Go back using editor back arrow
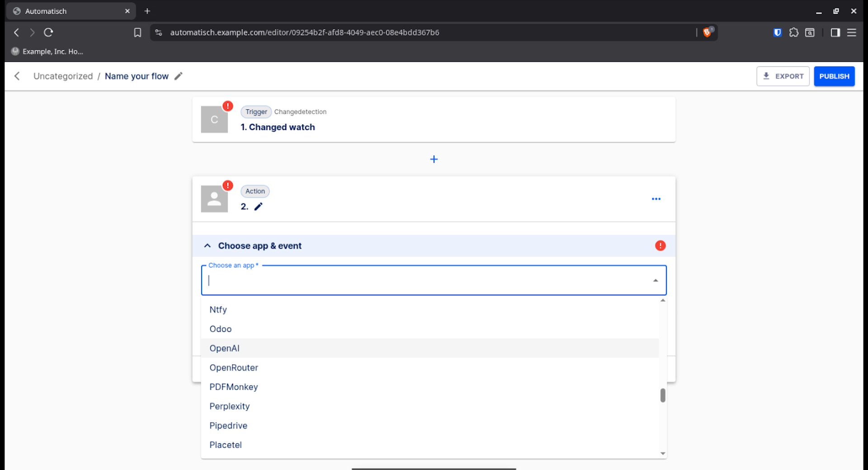The image size is (868, 470). (x=17, y=76)
